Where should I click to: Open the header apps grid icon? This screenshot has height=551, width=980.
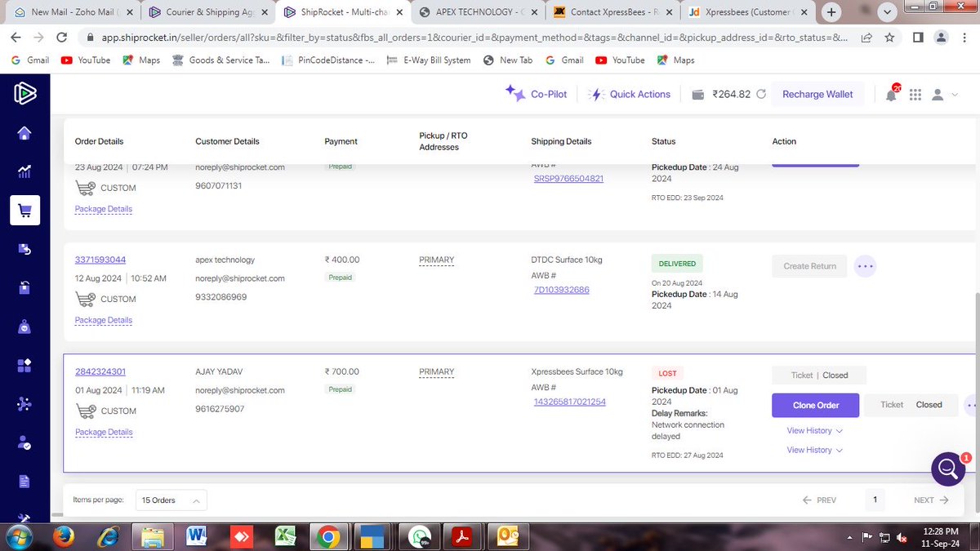click(915, 95)
